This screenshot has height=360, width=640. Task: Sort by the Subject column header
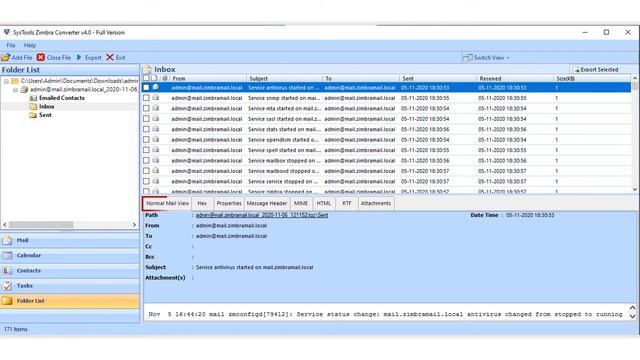284,78
